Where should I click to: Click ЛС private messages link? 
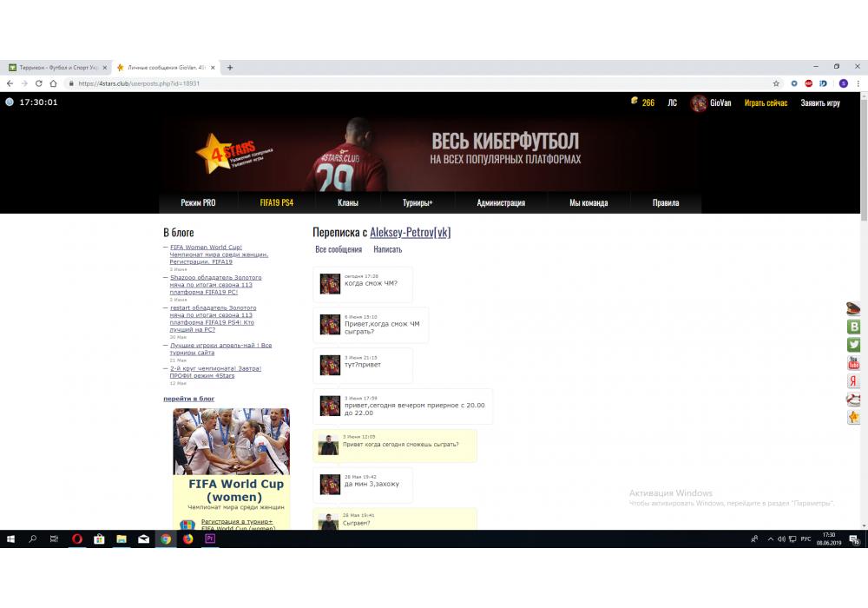672,103
